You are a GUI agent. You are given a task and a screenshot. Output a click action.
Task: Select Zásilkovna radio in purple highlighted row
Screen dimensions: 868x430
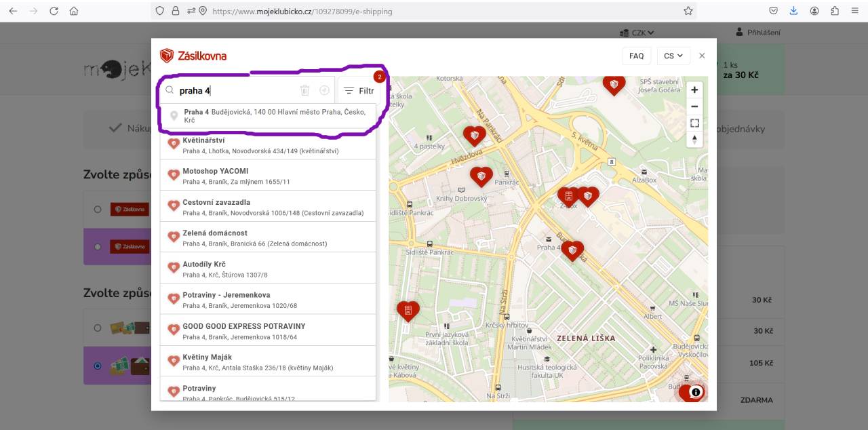tap(98, 247)
